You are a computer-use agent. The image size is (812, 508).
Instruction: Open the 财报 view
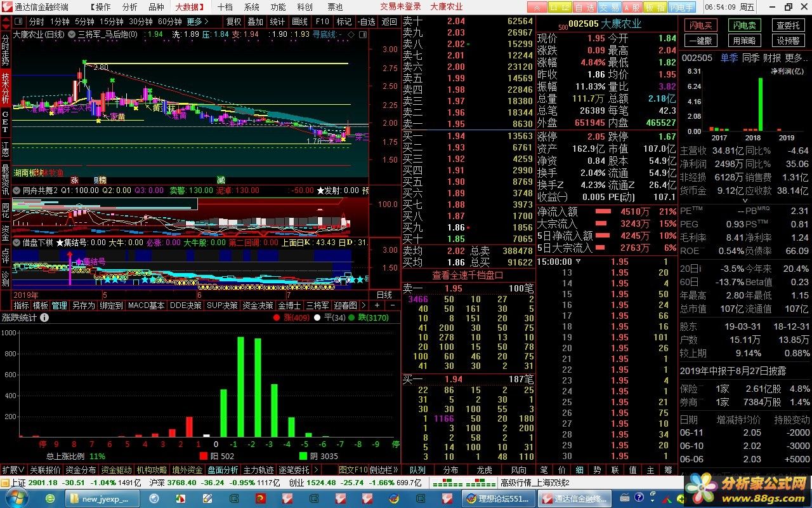coord(772,58)
